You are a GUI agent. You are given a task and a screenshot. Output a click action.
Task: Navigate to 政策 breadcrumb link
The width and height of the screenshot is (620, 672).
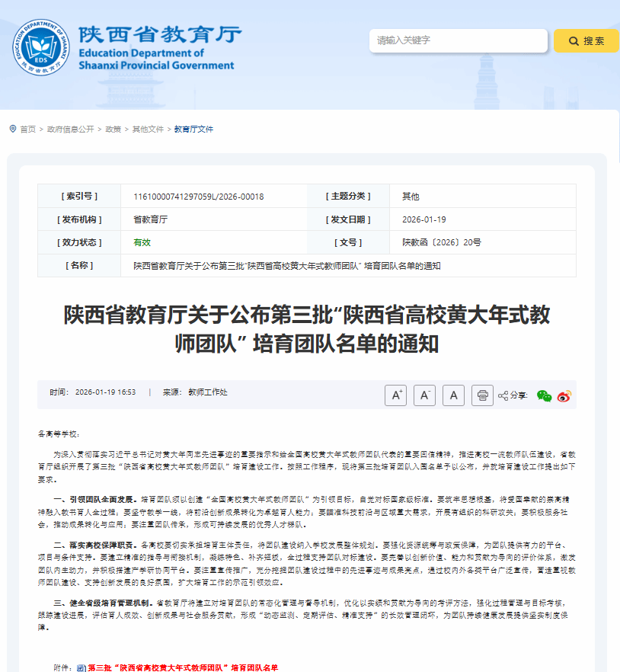(113, 130)
